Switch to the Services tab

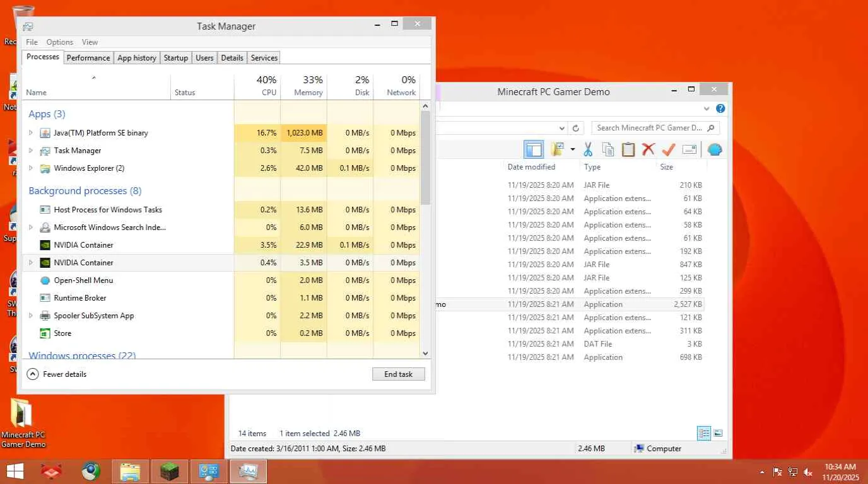(264, 58)
